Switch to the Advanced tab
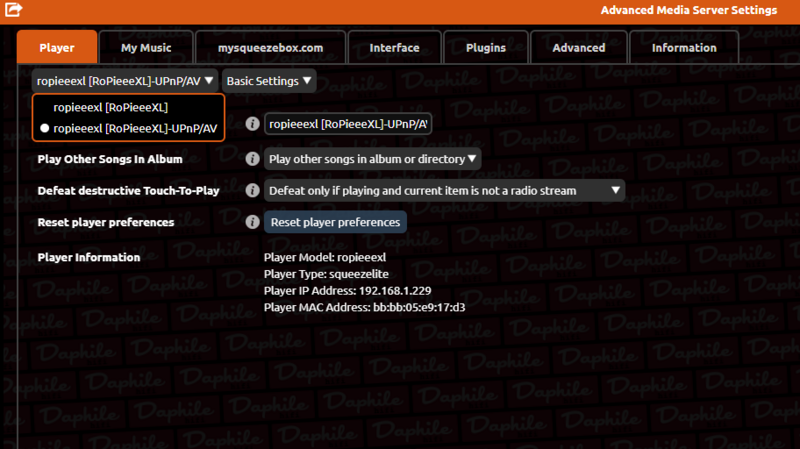800x449 pixels. [578, 48]
